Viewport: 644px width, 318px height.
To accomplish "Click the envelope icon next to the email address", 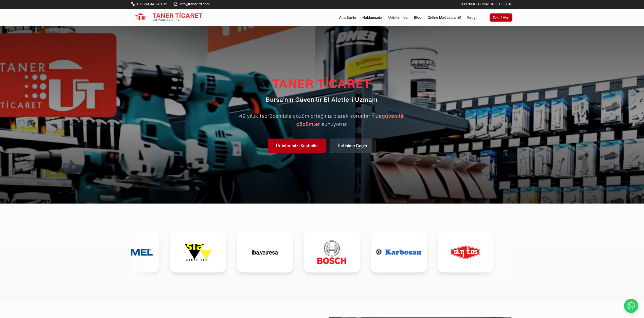I will 175,4.
